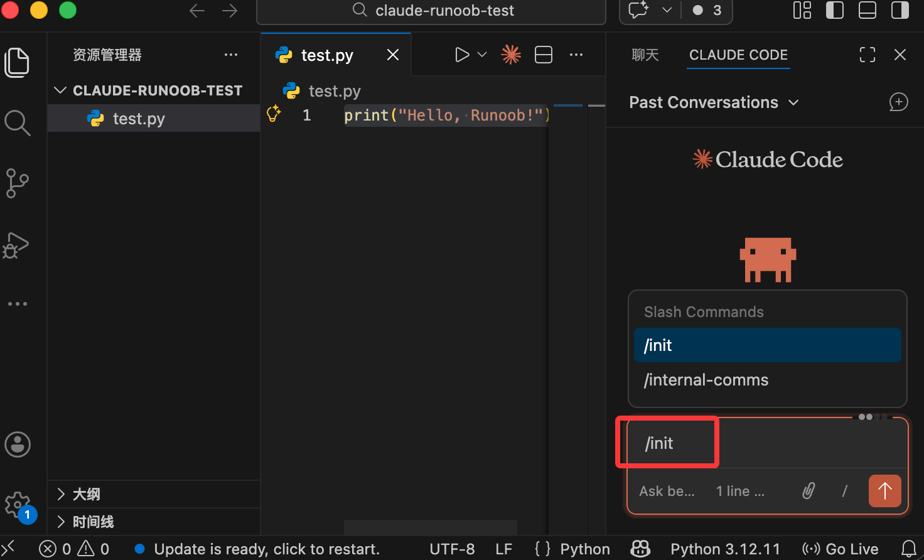The image size is (924, 560).
Task: Expand the 大纲 outline section
Action: pos(87,494)
